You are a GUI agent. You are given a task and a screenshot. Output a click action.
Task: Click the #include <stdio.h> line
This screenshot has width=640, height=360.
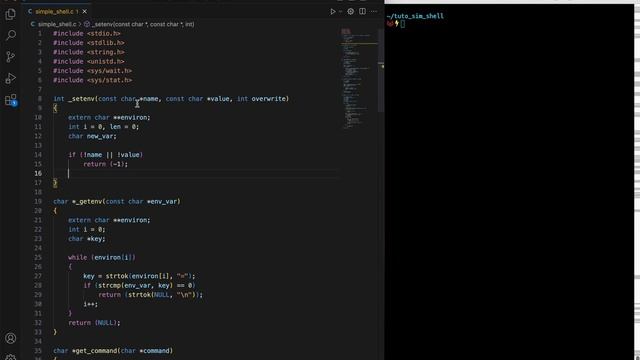pyautogui.click(x=87, y=33)
